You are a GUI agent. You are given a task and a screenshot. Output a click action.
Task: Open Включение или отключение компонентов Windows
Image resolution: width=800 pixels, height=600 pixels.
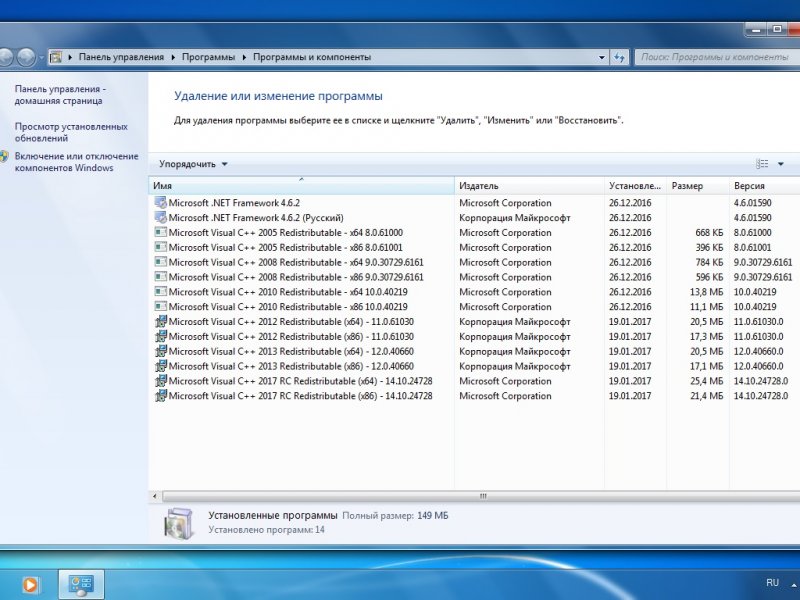click(77, 162)
